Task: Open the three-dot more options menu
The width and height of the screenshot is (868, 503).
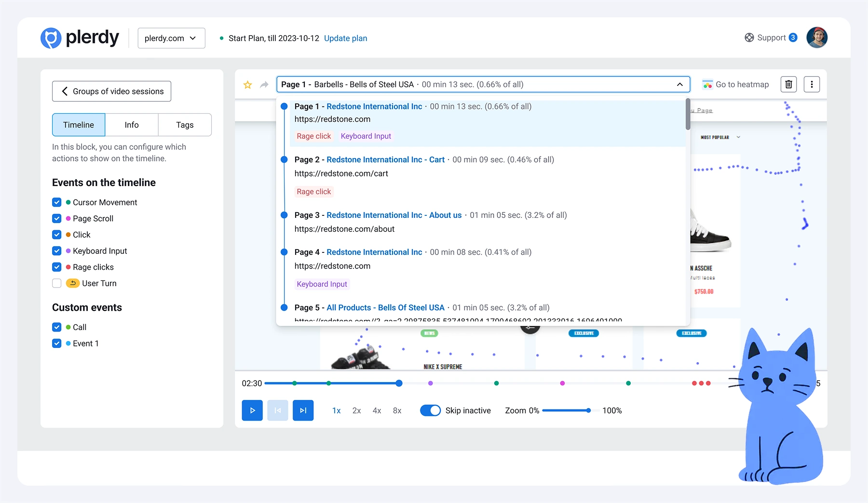Action: (x=812, y=84)
